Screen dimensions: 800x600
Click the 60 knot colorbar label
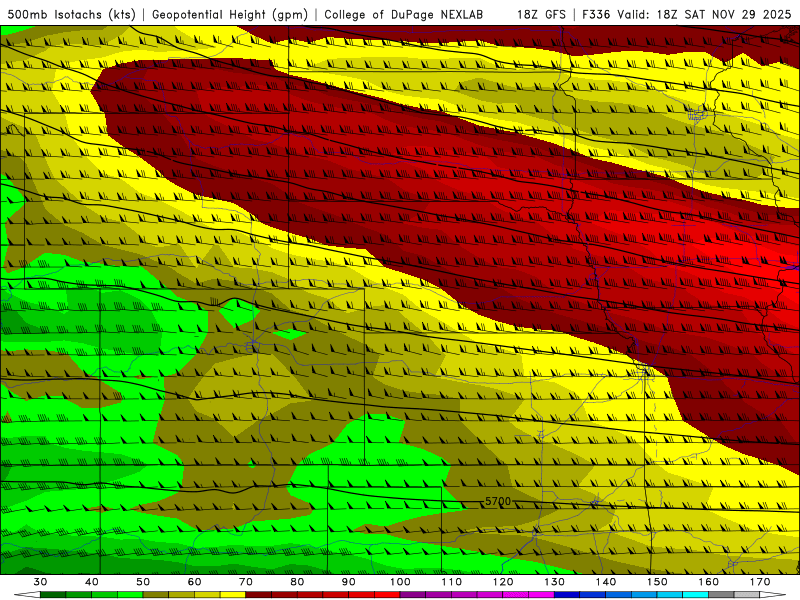[194, 582]
